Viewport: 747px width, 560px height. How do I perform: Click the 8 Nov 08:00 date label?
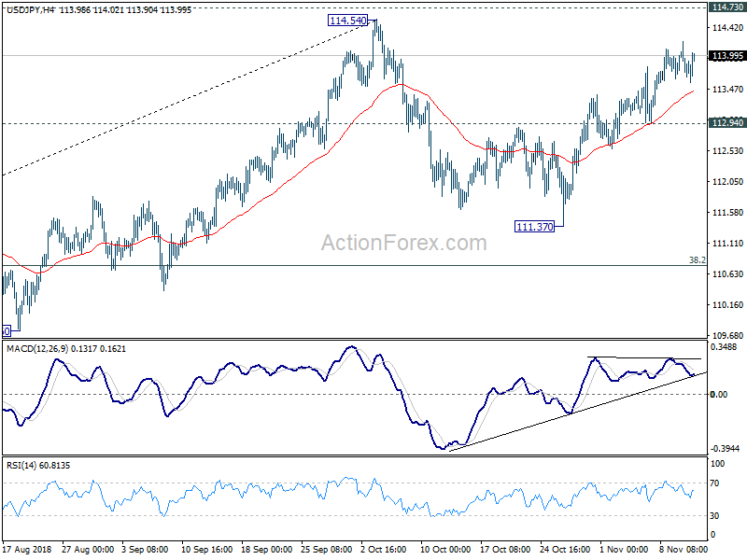point(684,549)
